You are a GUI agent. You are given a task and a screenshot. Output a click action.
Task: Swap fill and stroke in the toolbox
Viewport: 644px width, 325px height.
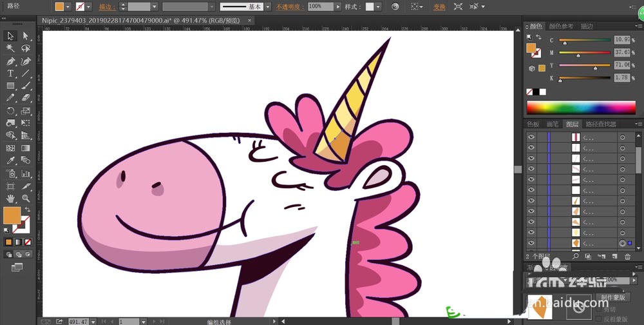point(28,210)
